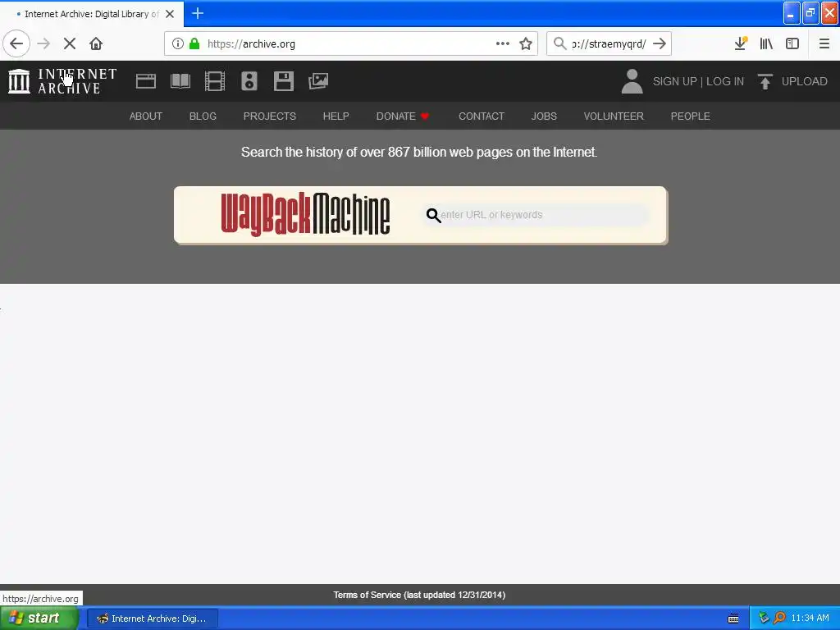Open the Video film-strip icon
Screen dimensions: 840x630
point(215,81)
